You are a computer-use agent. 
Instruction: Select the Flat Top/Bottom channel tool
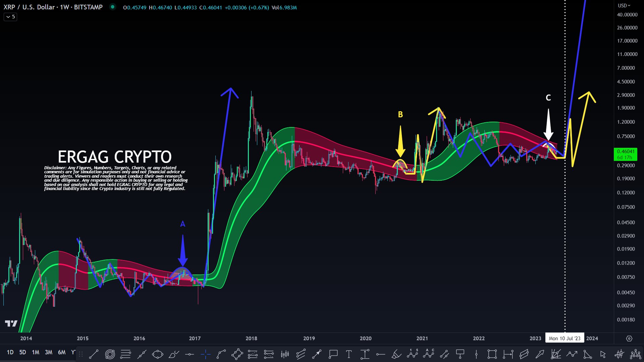524,354
